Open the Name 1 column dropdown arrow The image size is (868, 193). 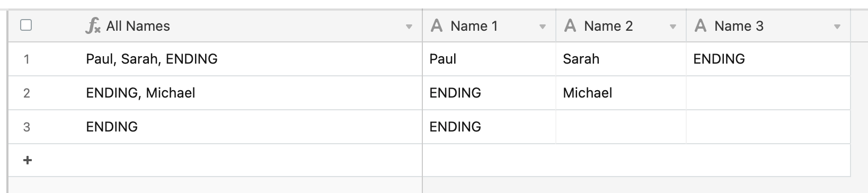(542, 27)
